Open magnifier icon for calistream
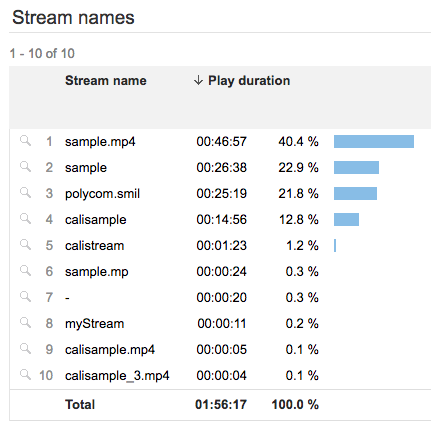 click(25, 245)
